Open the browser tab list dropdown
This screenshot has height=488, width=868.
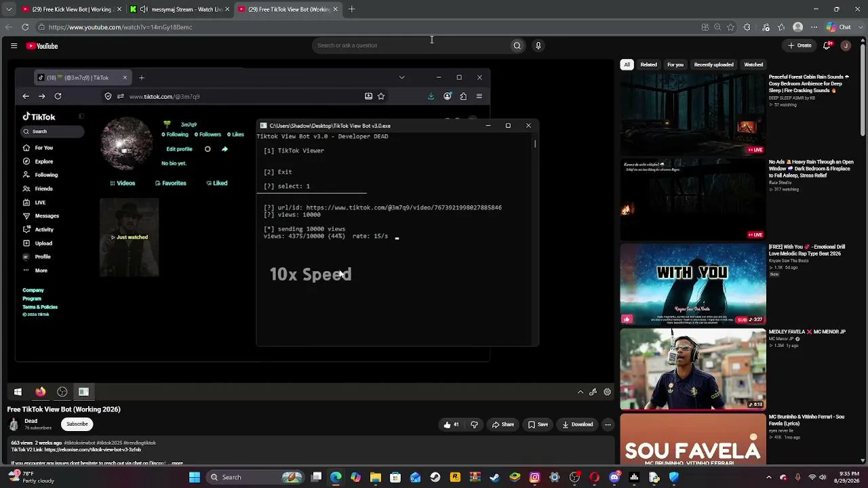(x=9, y=9)
